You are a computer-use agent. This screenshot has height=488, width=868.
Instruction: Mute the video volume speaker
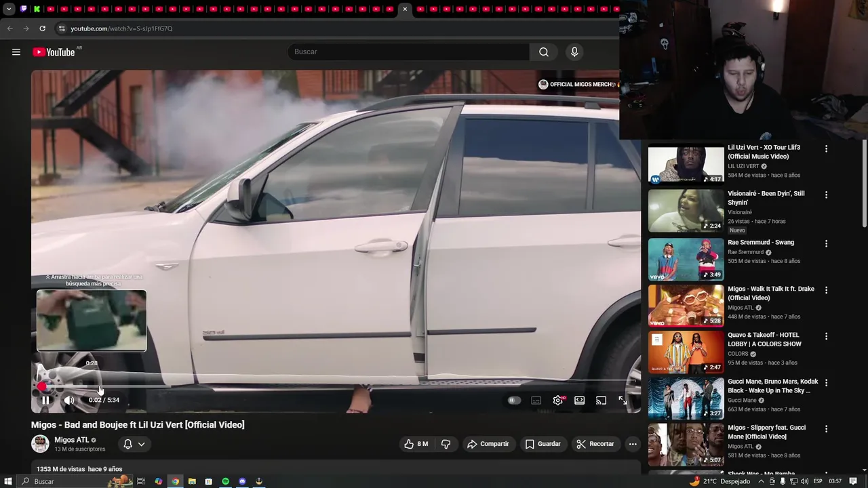[69, 401]
